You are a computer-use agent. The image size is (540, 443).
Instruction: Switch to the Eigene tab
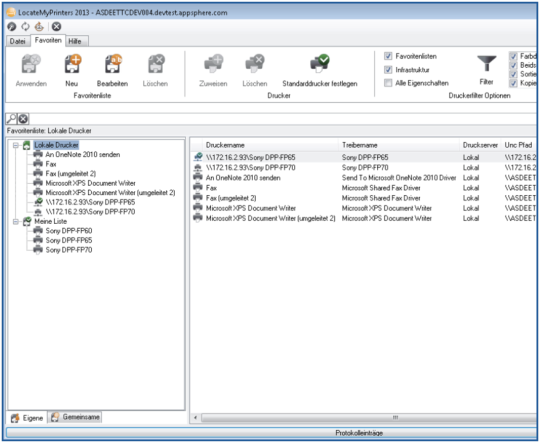[27, 418]
